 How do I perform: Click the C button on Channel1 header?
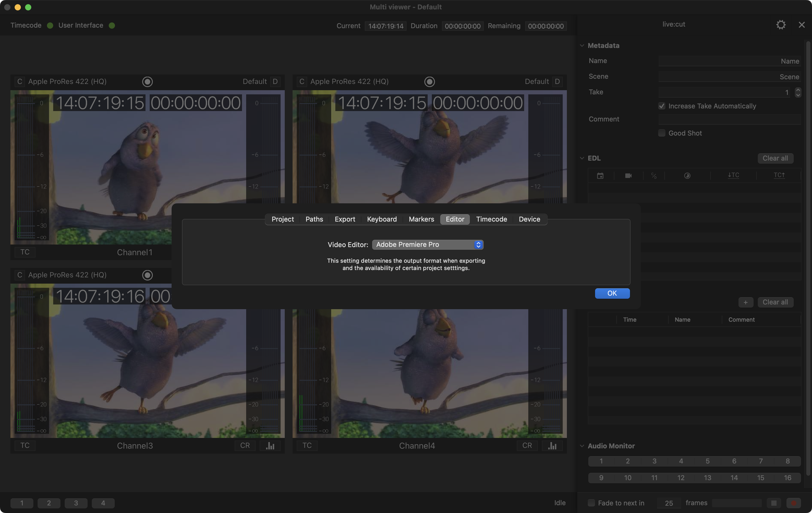click(20, 82)
